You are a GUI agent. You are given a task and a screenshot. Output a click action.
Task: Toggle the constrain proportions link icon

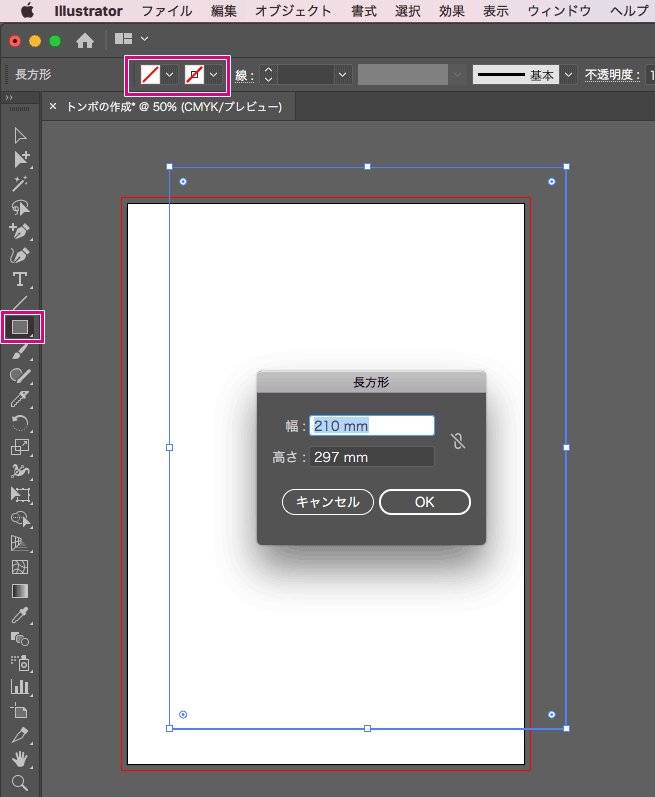point(458,442)
